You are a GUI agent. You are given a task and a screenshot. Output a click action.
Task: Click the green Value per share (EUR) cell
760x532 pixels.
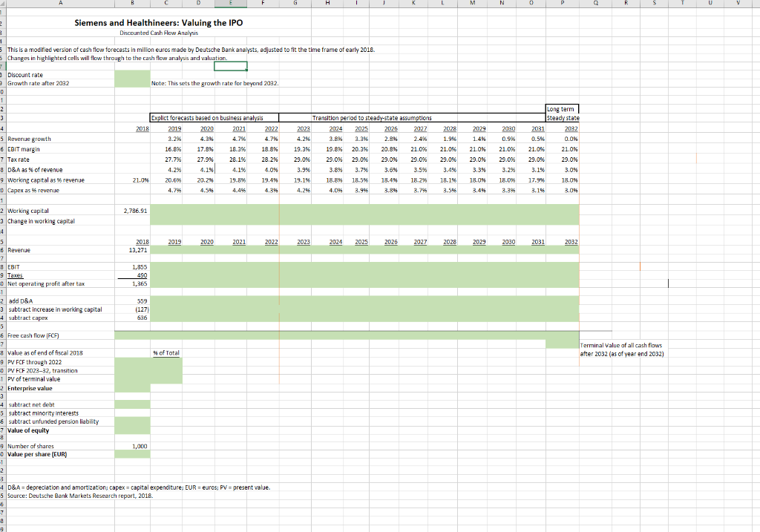132,455
